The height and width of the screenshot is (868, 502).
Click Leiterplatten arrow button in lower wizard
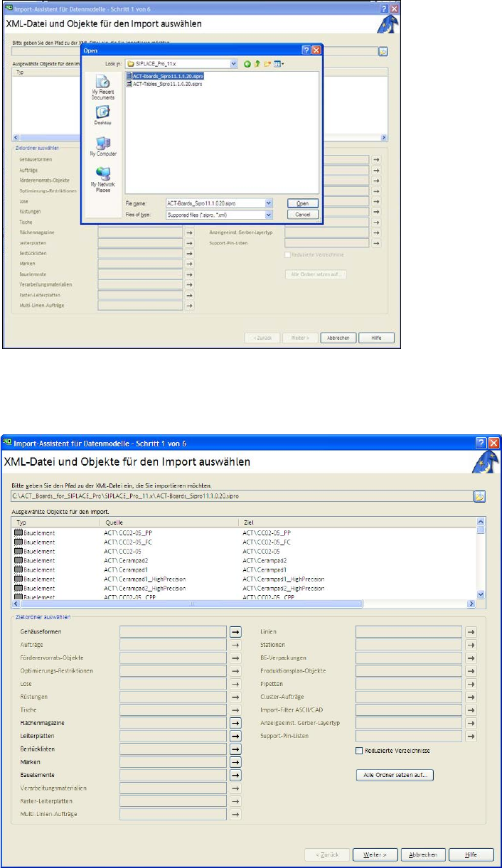(235, 736)
